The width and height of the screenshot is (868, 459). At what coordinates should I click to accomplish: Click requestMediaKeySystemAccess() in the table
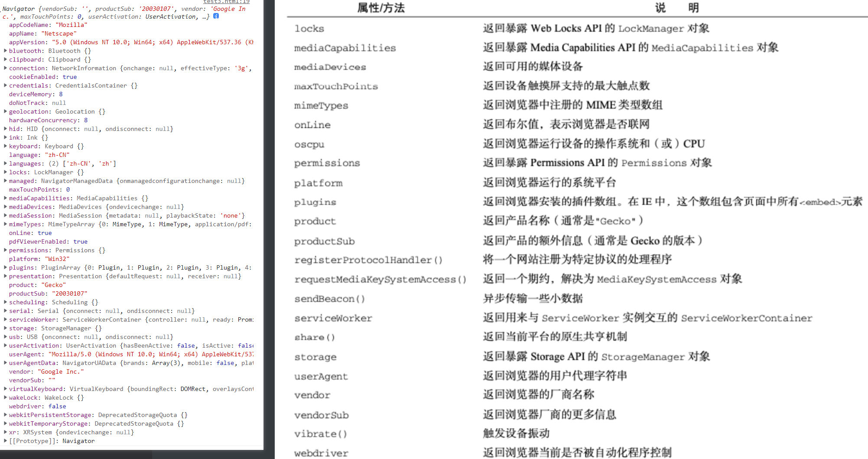(380, 280)
